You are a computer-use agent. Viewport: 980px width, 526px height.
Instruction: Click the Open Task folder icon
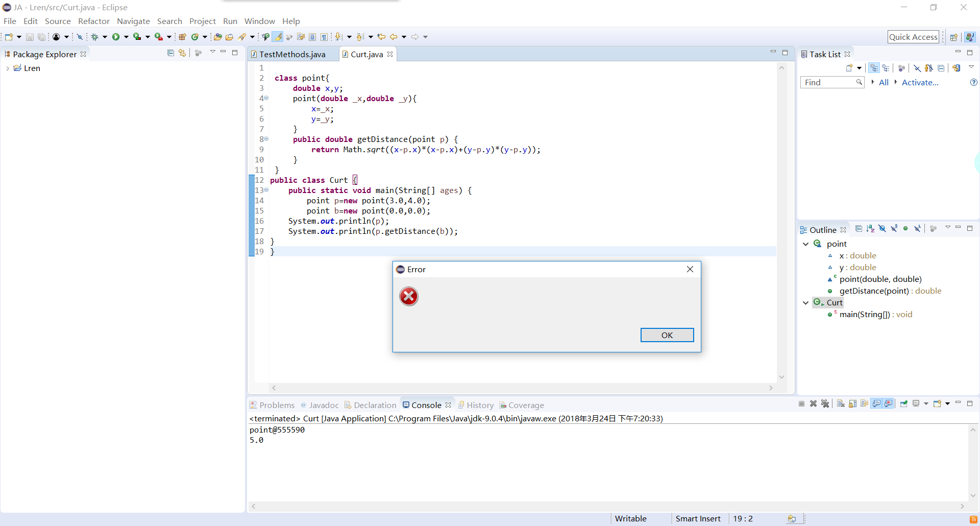tap(230, 37)
